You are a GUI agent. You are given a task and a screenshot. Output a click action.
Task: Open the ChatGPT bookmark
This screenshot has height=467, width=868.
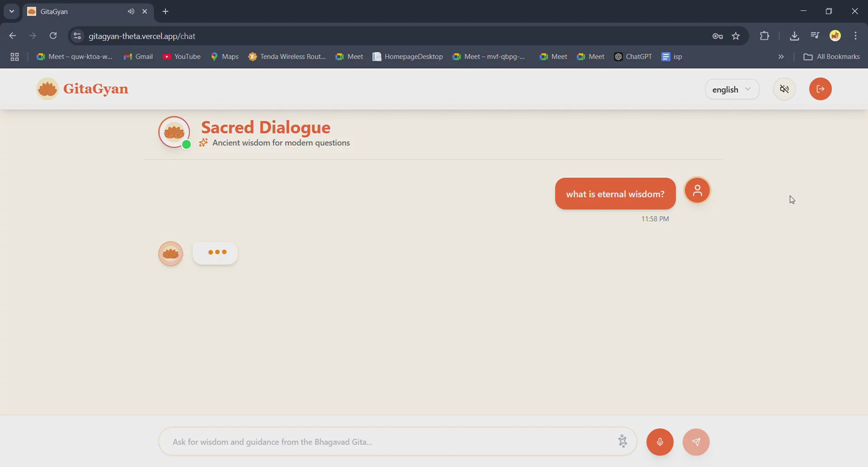(633, 57)
